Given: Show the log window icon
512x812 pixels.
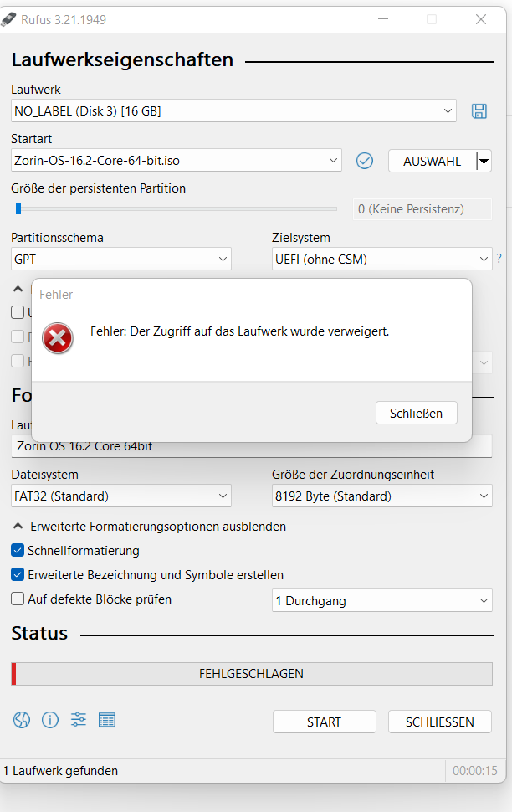Looking at the screenshot, I should coord(107,720).
